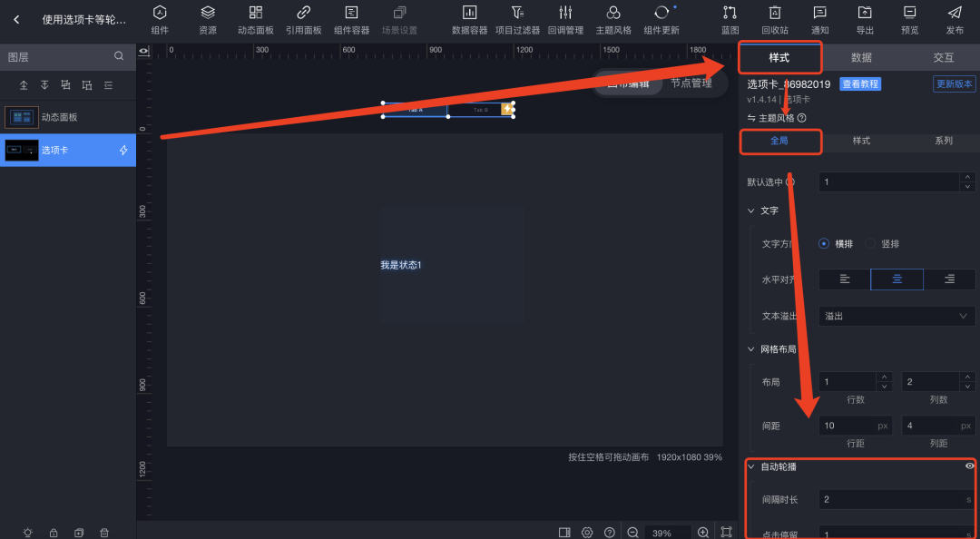Set horizontal alignment to center
980x539 pixels.
(897, 279)
